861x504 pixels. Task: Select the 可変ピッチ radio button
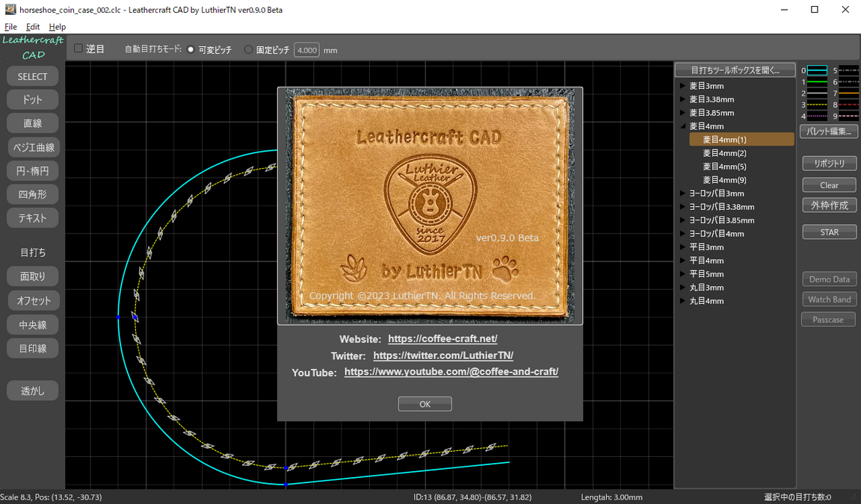click(191, 49)
